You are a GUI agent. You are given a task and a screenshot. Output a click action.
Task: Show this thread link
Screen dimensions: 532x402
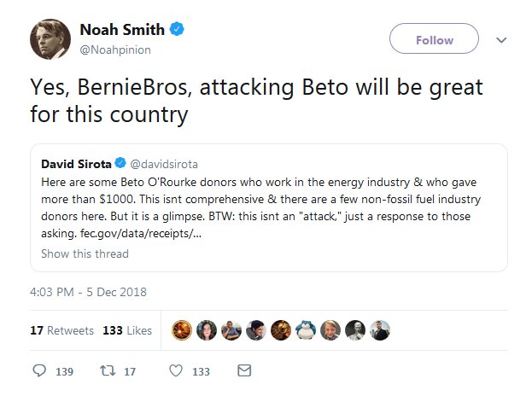click(x=85, y=253)
